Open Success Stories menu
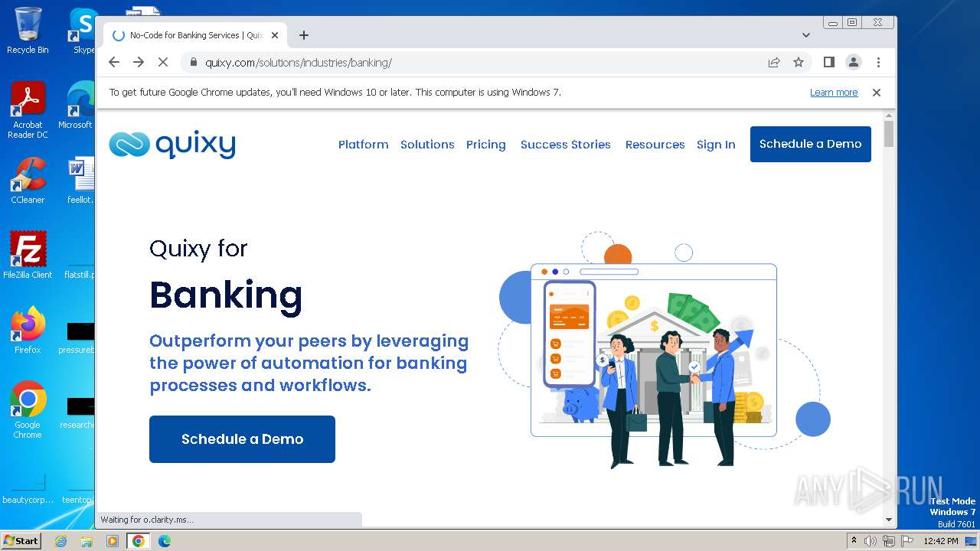This screenshot has height=551, width=980. click(x=566, y=144)
